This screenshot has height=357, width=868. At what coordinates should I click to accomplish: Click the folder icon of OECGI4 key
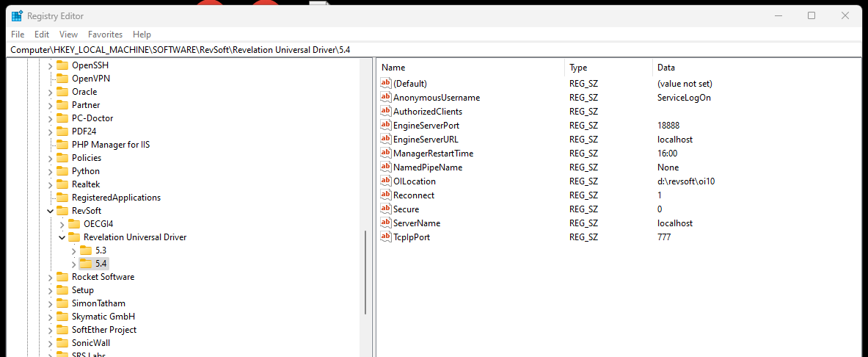click(74, 224)
